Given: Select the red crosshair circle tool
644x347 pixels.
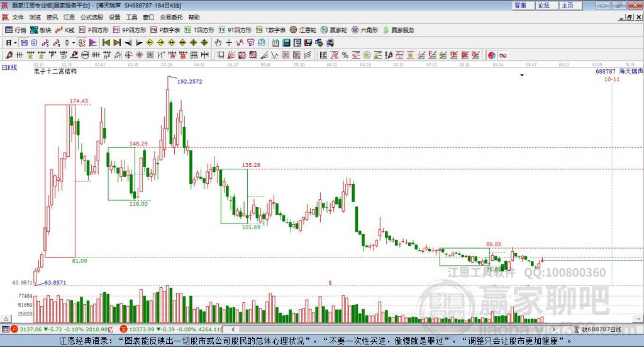Looking at the screenshot, I should pos(128,55).
